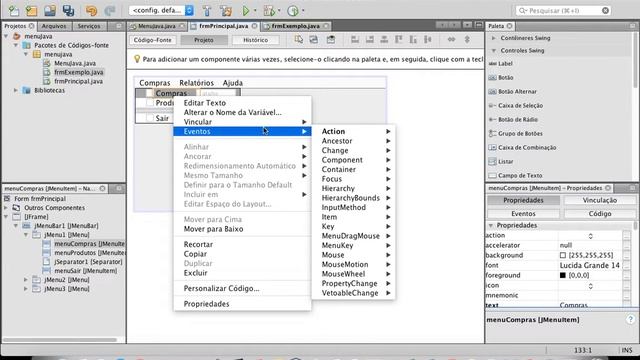Expand Outros Componentes navigator node
640x360 pixels.
pyautogui.click(x=6, y=208)
